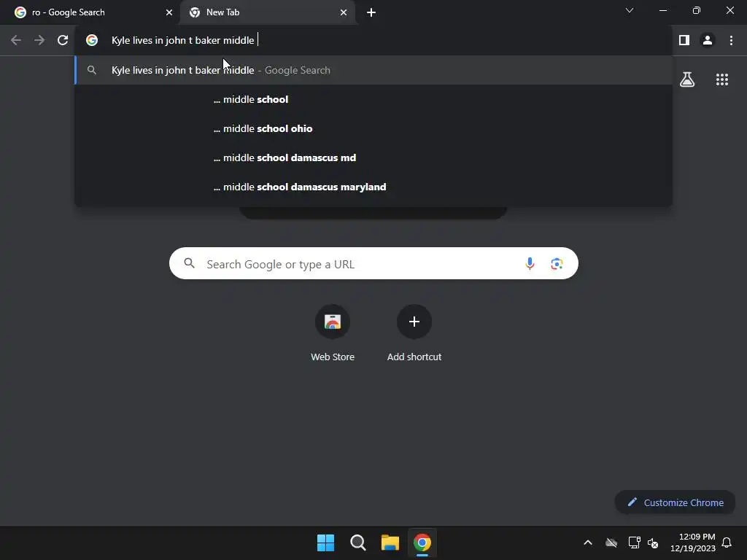Open the Web Store shortcut
The image size is (747, 560).
point(333,333)
